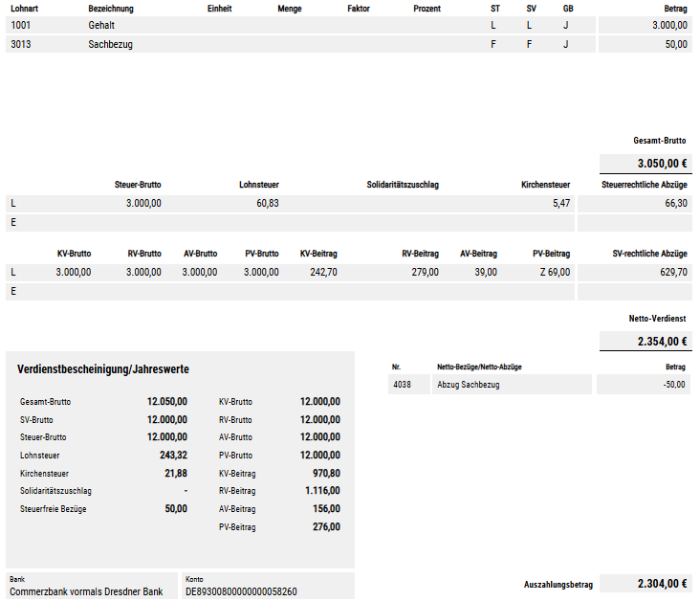
Task: Click the Auszahlungsbetrag amount 2.304,00 €
Action: pyautogui.click(x=662, y=584)
